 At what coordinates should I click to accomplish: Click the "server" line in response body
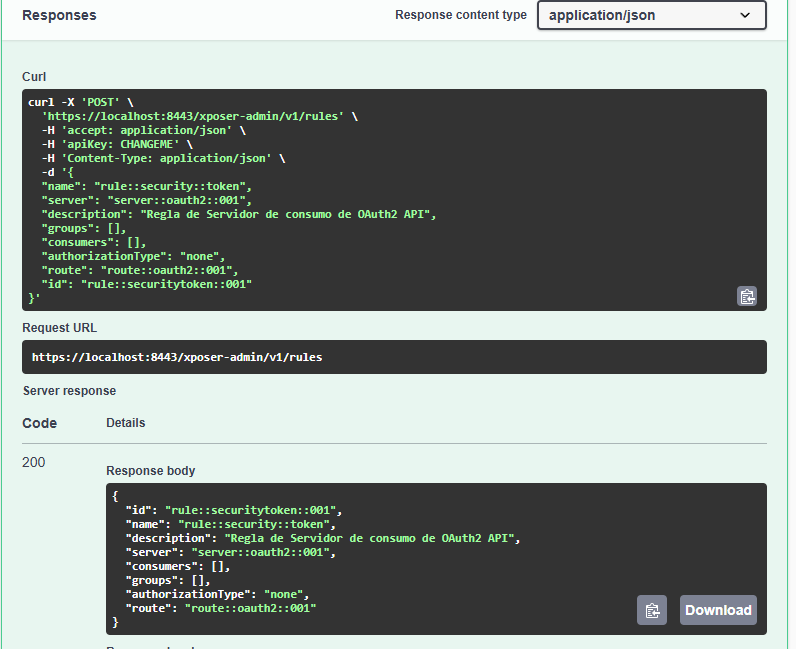(231, 553)
